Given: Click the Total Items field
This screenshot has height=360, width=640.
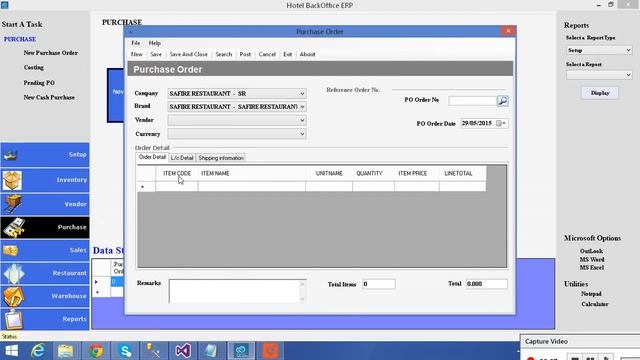Looking at the screenshot, I should click(378, 284).
